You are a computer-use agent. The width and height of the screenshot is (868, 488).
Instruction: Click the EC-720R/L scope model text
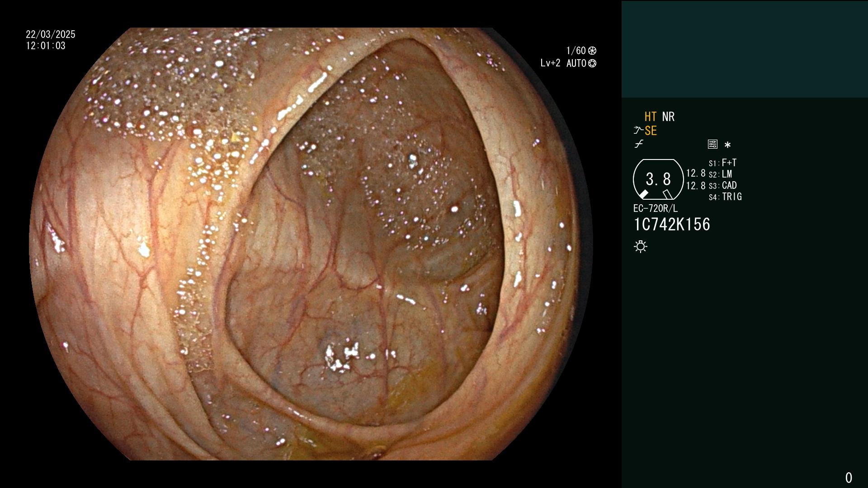(x=656, y=208)
